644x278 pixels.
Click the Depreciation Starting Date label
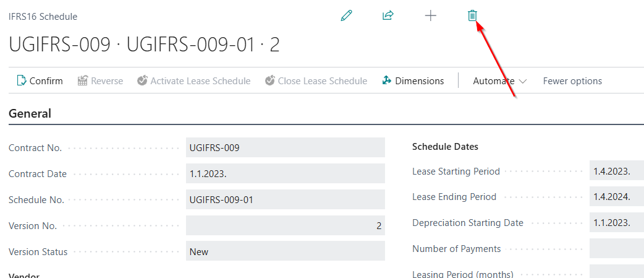pos(468,223)
